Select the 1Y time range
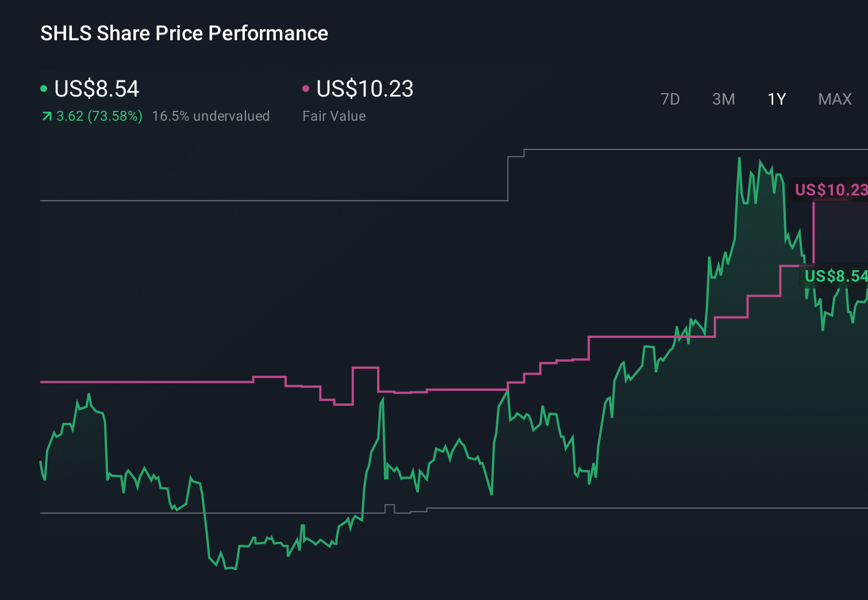 [x=776, y=99]
